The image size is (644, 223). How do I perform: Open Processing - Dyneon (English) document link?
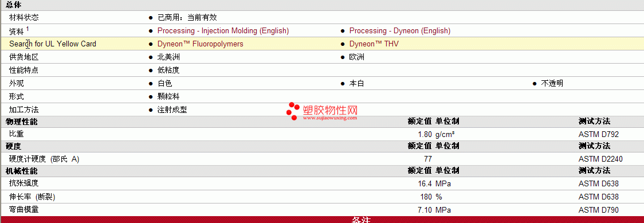click(x=399, y=31)
